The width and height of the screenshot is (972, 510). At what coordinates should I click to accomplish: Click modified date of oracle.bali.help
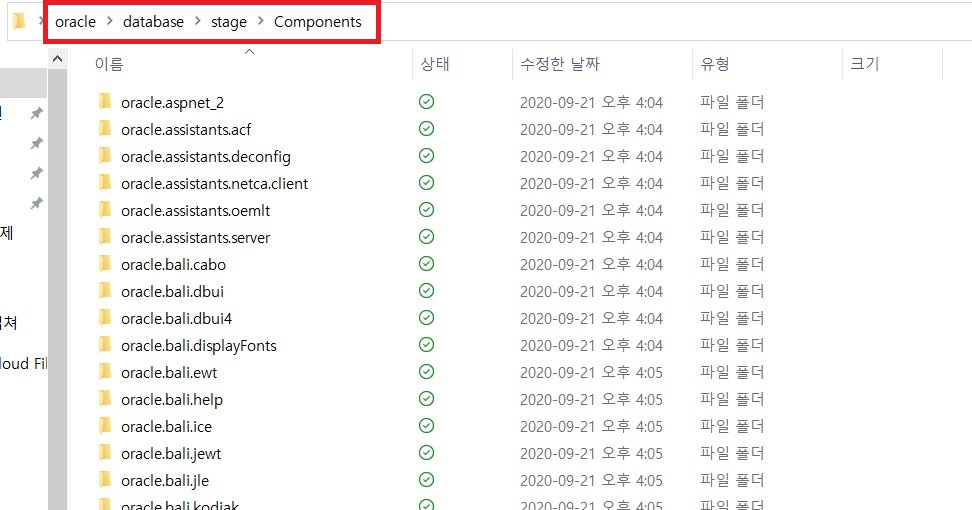[x=591, y=400]
